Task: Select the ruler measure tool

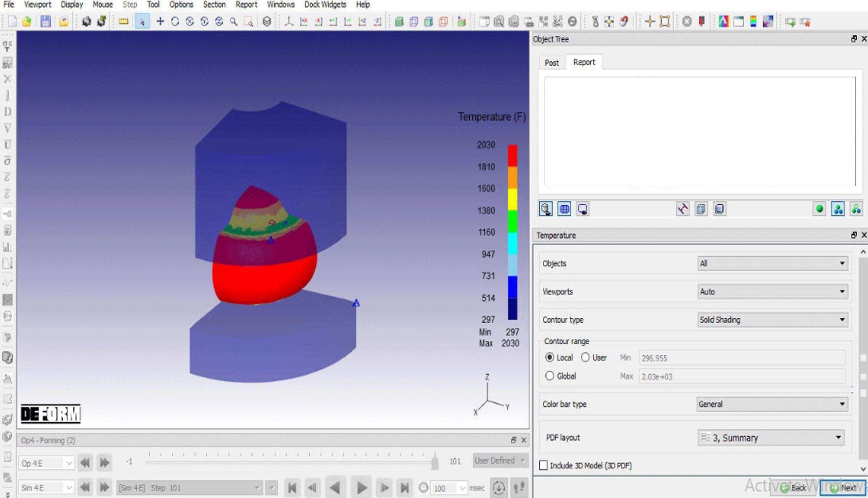Action: click(123, 22)
